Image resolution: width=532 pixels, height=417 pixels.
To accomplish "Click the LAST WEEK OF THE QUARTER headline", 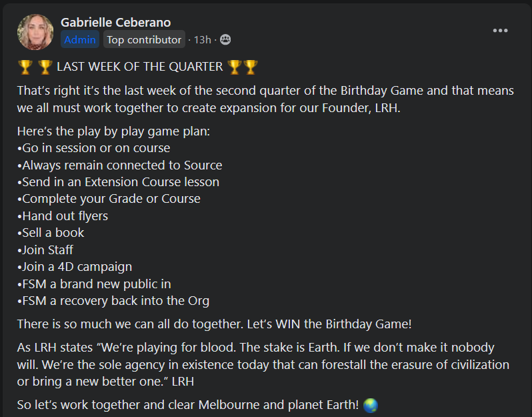I will pos(139,67).
